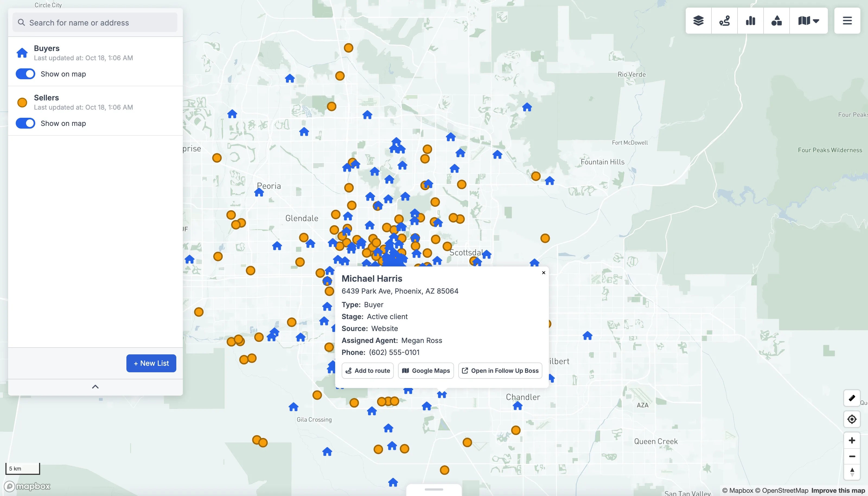
Task: Click the phone number (602) 555-0101
Action: 394,352
